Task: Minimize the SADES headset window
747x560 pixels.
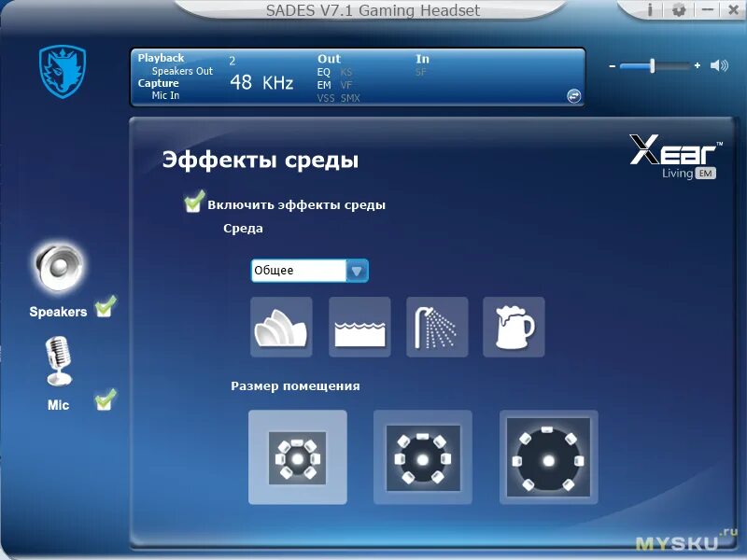Action: tap(708, 10)
